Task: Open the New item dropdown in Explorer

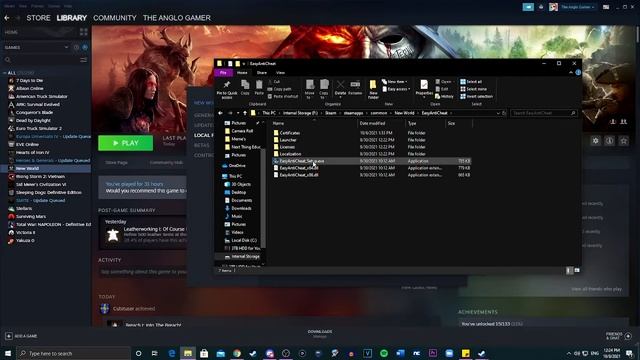Action: (x=394, y=82)
